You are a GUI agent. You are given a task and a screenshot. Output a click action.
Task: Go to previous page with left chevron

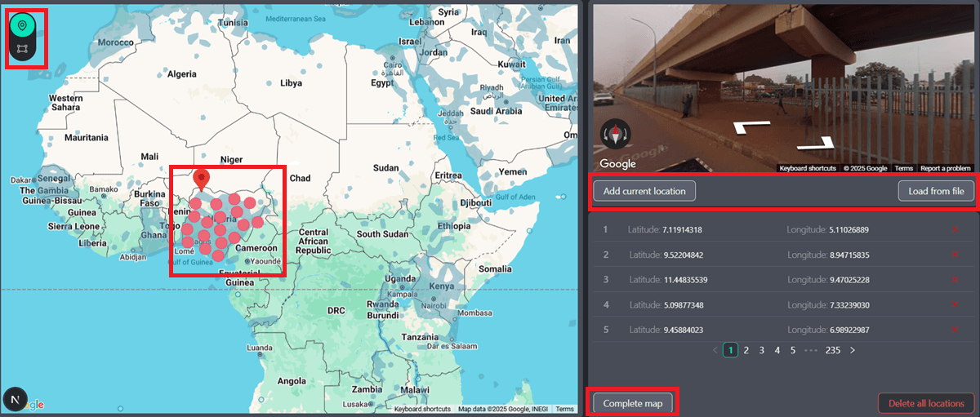[x=715, y=350]
